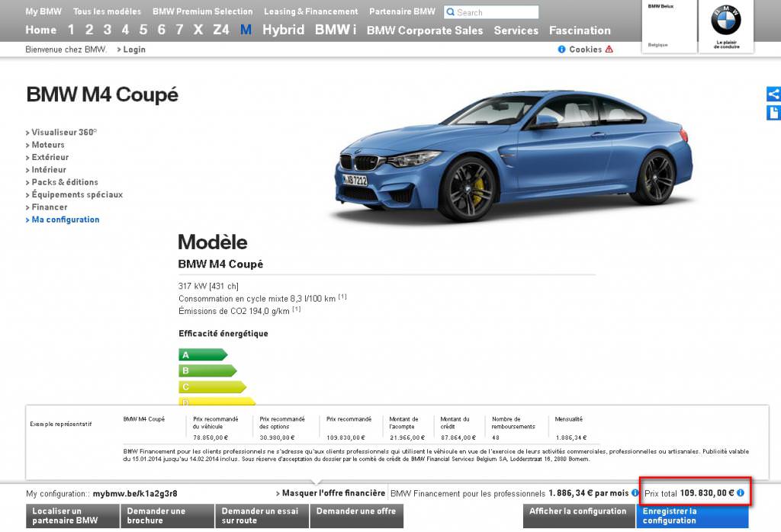Click the '1.886,34 €' Mensualité value
The width and height of the screenshot is (781, 532).
point(570,437)
